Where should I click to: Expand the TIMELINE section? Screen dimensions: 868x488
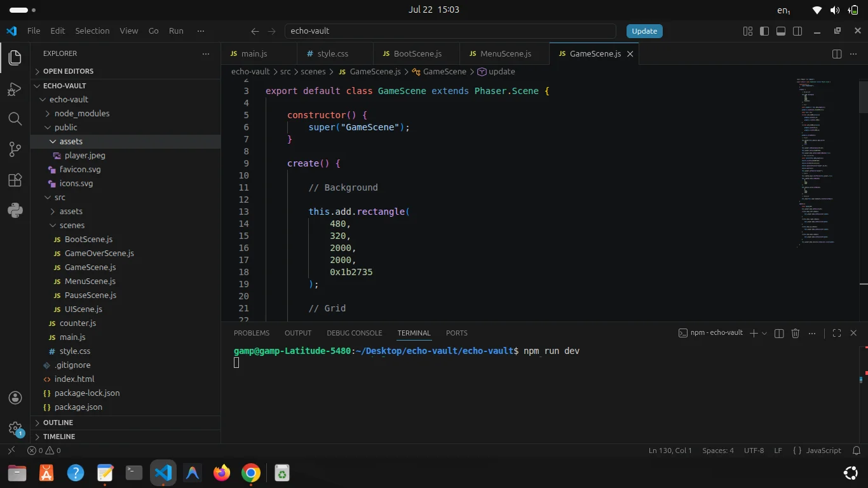(x=126, y=437)
